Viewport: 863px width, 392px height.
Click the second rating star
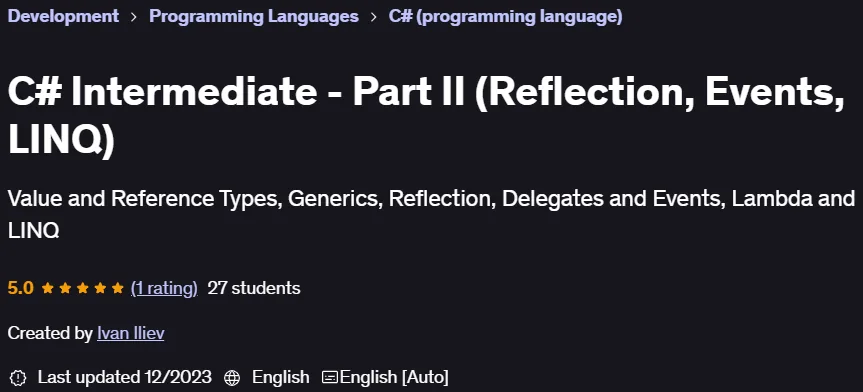[x=65, y=288]
